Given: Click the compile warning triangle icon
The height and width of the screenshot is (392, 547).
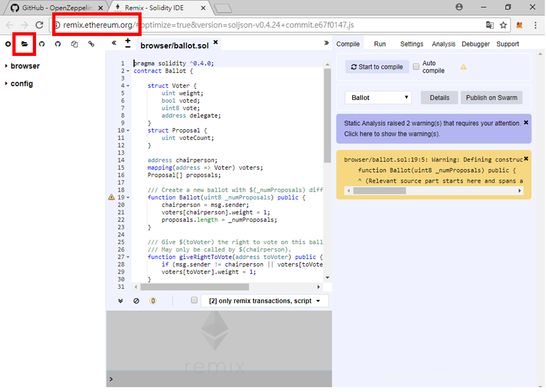Looking at the screenshot, I should coord(463,67).
